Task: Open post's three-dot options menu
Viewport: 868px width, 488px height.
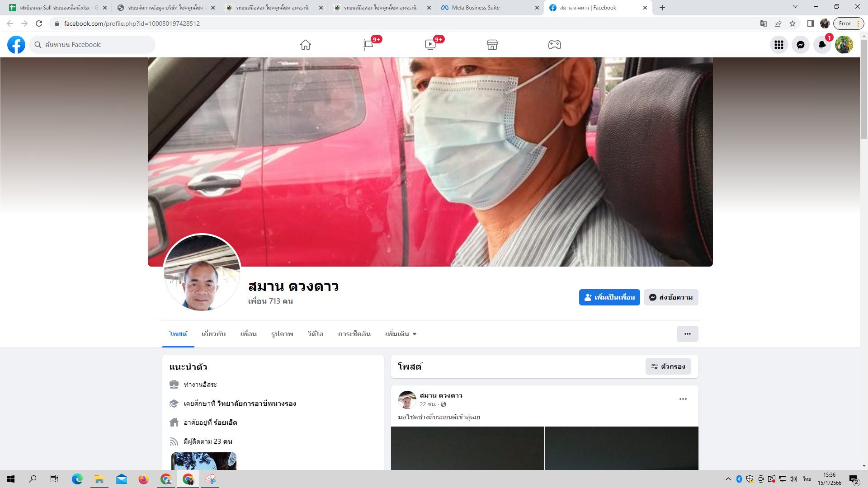Action: [x=683, y=399]
